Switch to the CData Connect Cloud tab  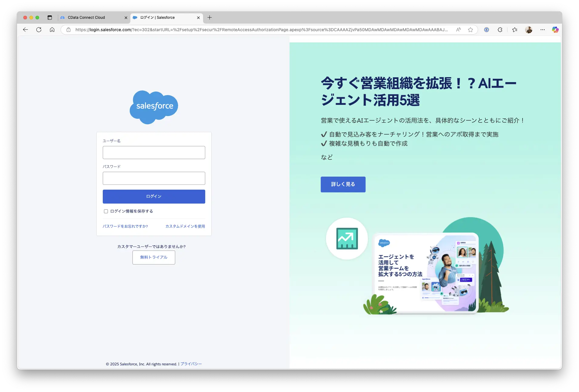click(x=94, y=18)
